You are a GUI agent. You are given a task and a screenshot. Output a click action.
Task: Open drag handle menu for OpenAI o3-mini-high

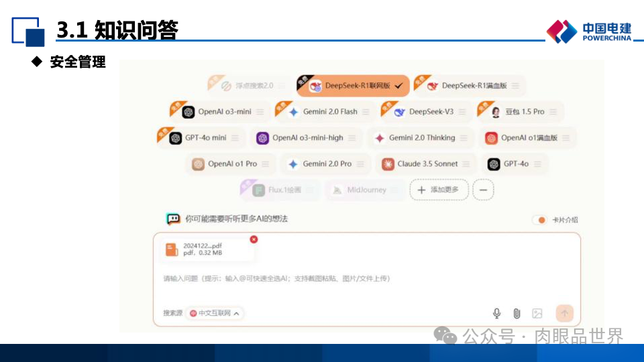(352, 138)
